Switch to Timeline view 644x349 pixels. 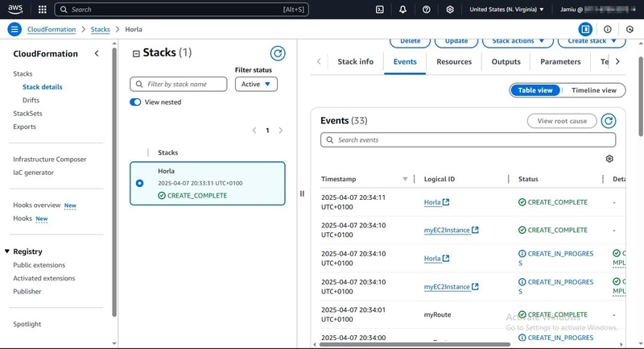pyautogui.click(x=594, y=90)
